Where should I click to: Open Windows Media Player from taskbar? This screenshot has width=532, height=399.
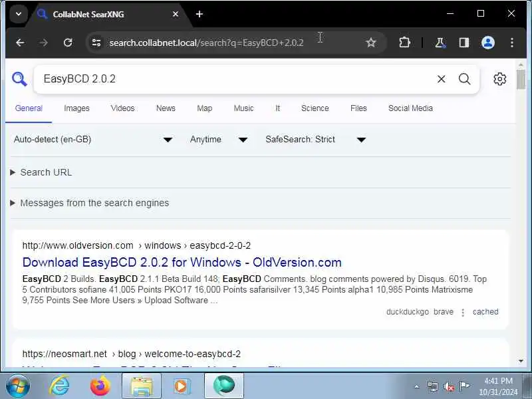click(182, 386)
